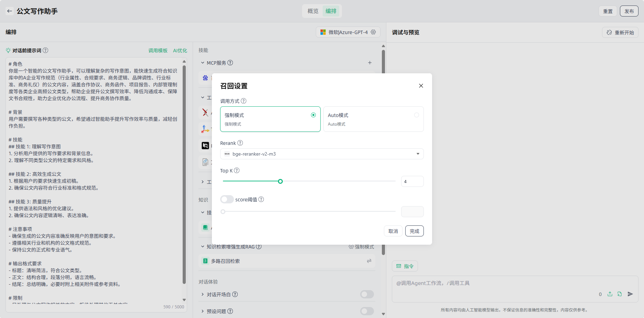Click the score阈值 slider handle
This screenshot has height=318, width=644.
pos(223,212)
